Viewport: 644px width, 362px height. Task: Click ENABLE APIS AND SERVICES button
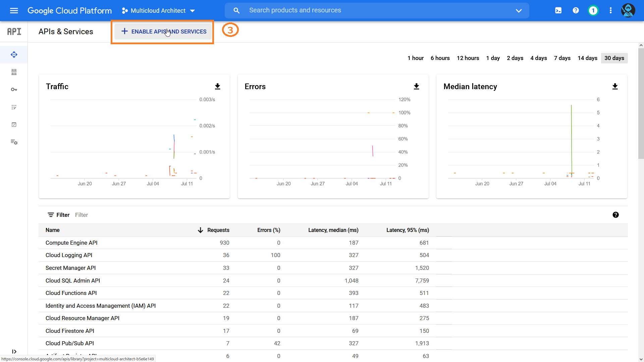[162, 32]
